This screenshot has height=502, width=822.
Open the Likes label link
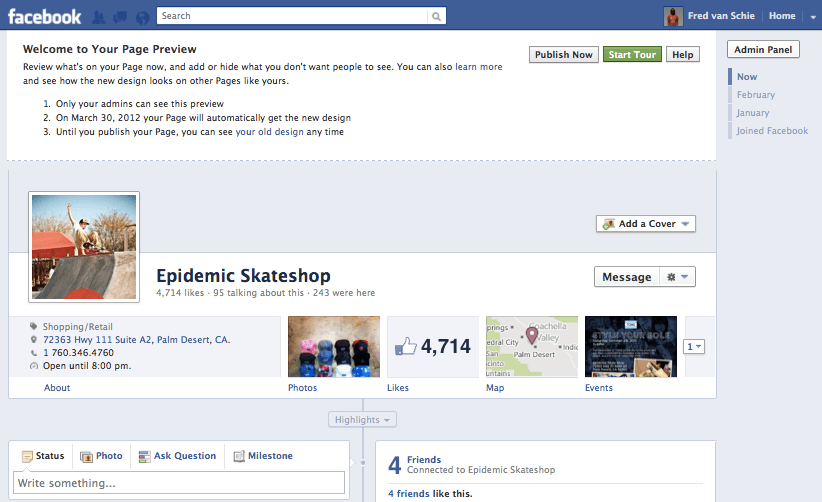398,388
